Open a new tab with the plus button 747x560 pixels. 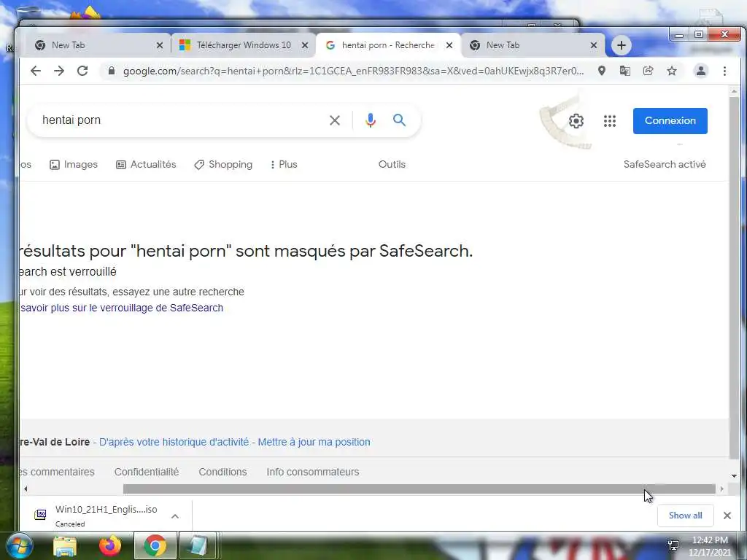622,45
